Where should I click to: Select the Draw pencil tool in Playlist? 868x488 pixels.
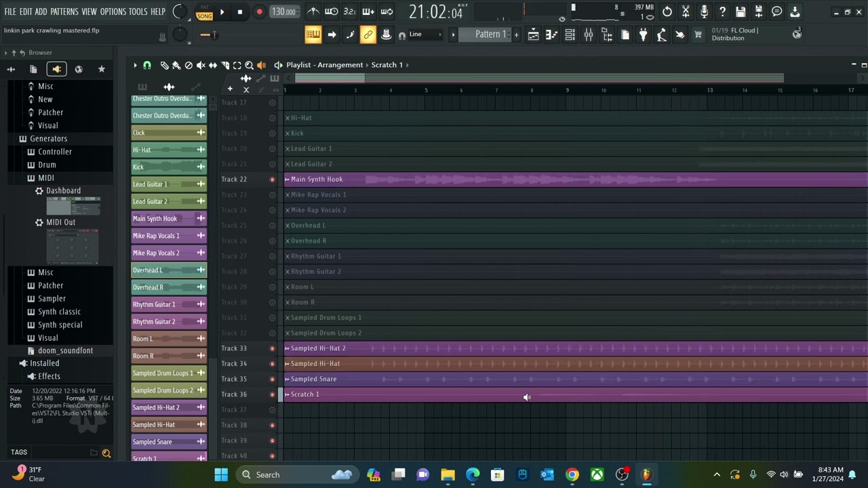[164, 65]
